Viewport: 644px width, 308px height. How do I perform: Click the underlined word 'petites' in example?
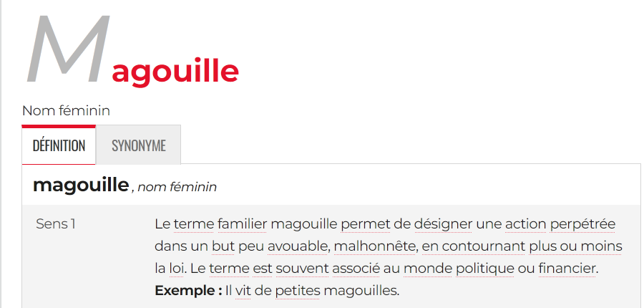(298, 291)
